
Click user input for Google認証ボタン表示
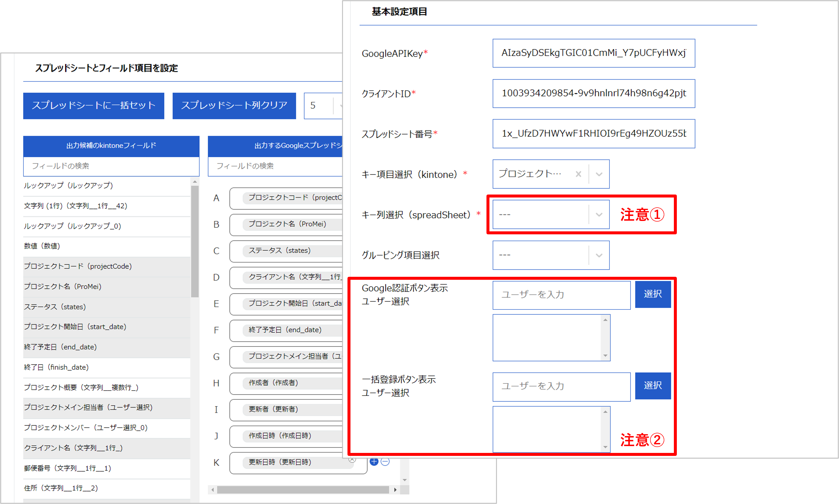[561, 295]
